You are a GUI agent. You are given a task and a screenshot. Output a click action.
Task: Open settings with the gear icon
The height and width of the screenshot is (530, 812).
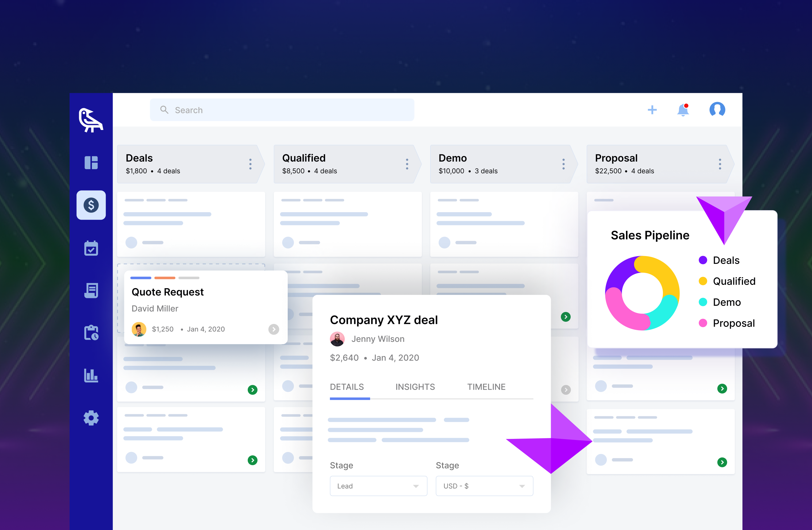[x=91, y=418]
